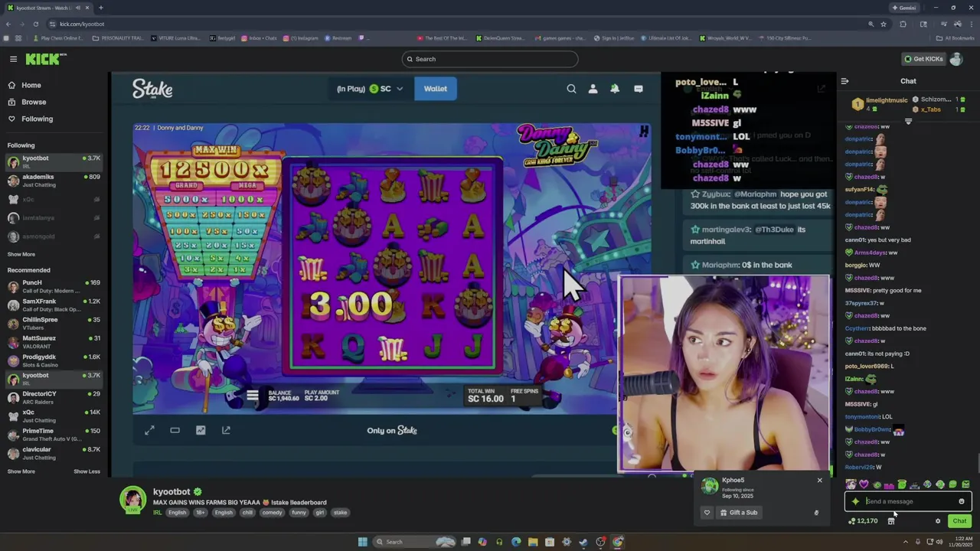Reload the page with browser refresh

(x=36, y=24)
